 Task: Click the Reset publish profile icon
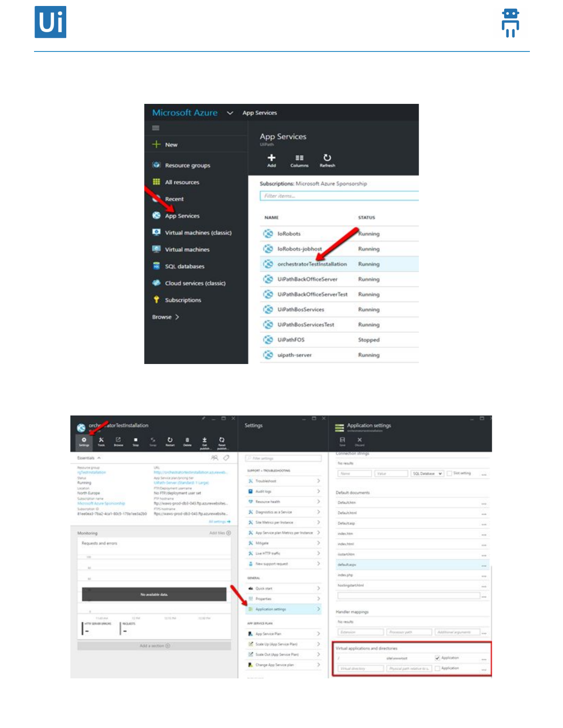coord(222,440)
